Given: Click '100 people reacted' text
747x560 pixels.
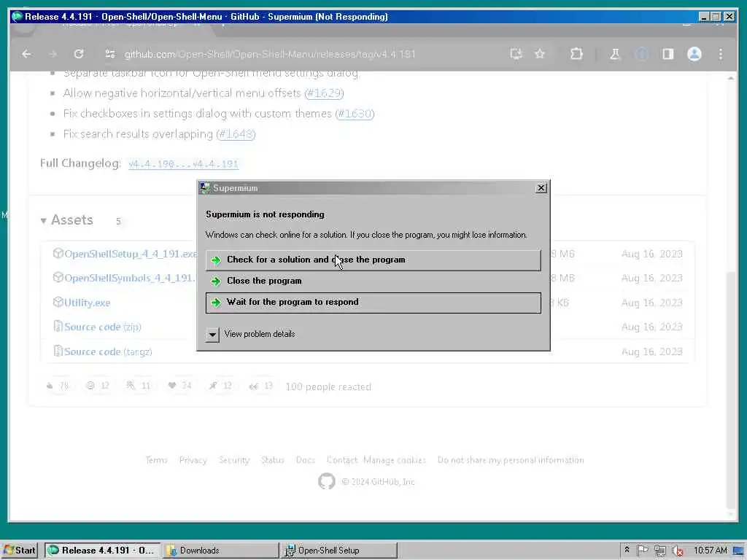Looking at the screenshot, I should (328, 386).
